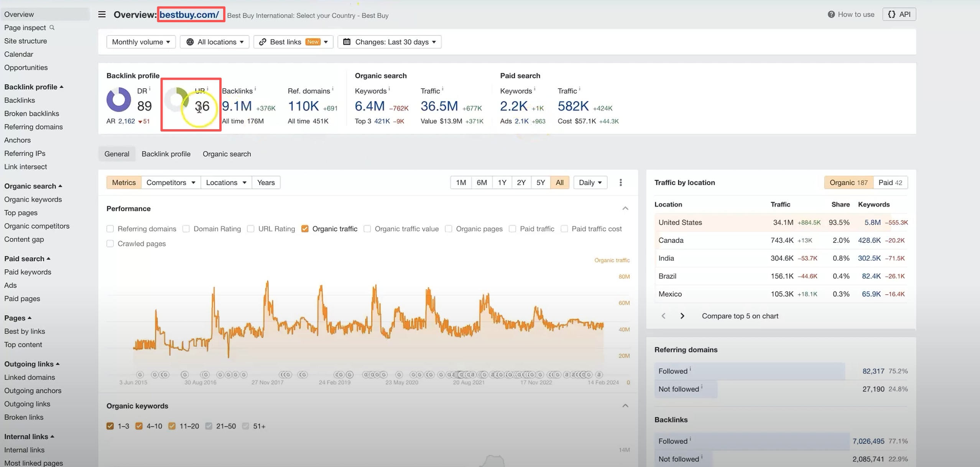The height and width of the screenshot is (467, 980).
Task: Uncheck the 4–10 keyword position filter
Action: click(x=139, y=426)
